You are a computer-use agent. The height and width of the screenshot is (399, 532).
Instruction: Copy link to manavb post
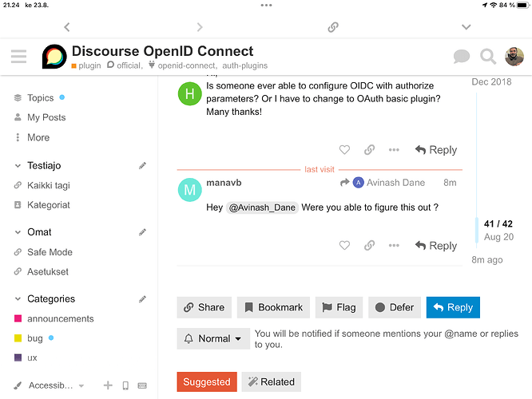click(x=369, y=245)
